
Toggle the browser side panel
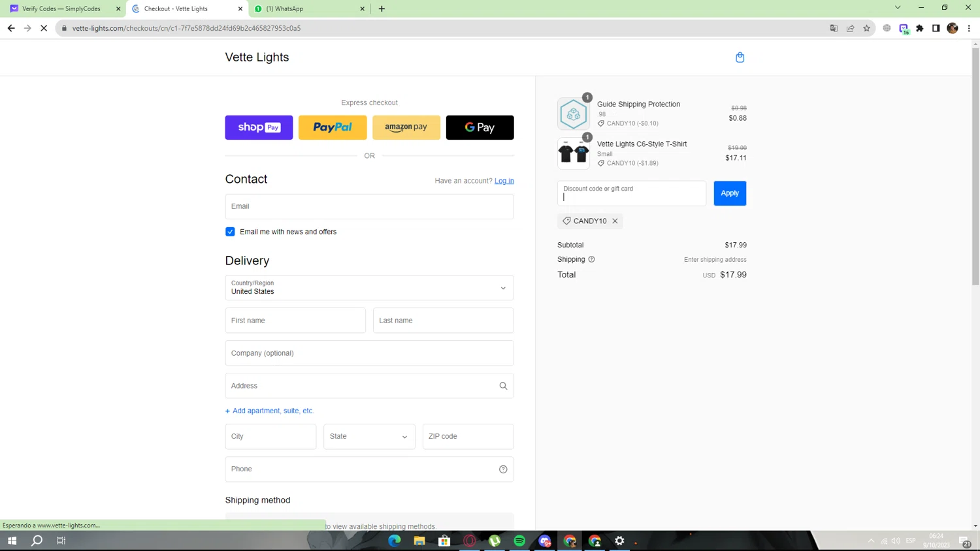tap(936, 28)
